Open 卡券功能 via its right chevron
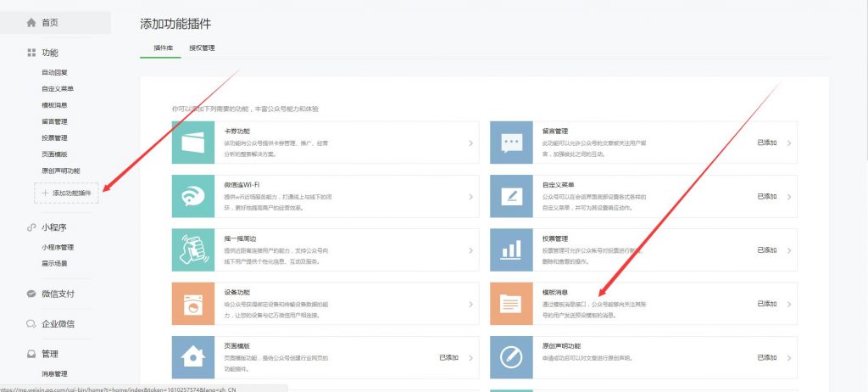Viewport: 868px width, 392px height. (471, 143)
